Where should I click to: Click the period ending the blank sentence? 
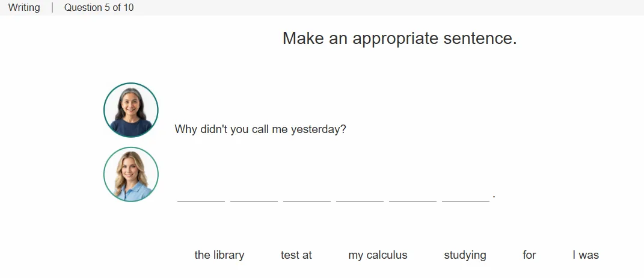(x=494, y=197)
